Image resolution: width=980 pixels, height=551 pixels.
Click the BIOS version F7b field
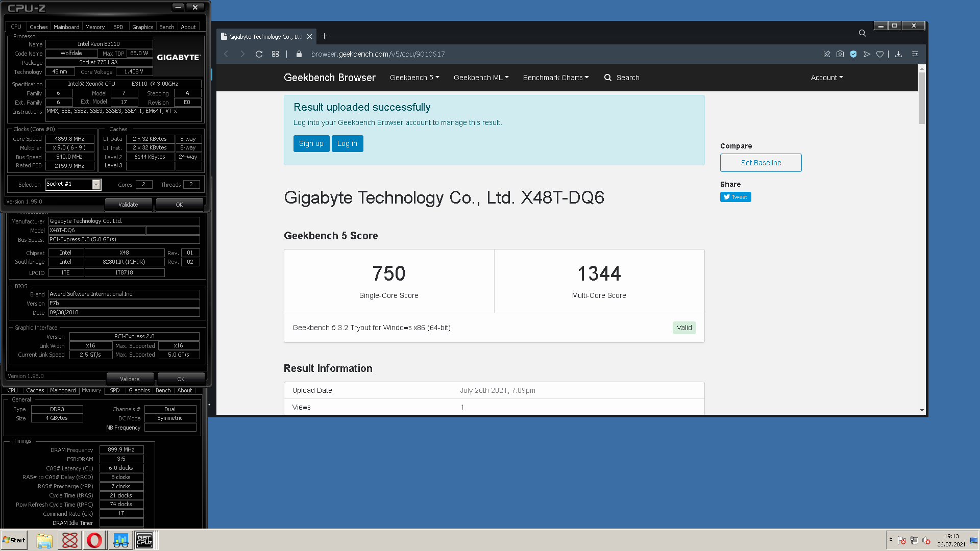click(x=124, y=304)
